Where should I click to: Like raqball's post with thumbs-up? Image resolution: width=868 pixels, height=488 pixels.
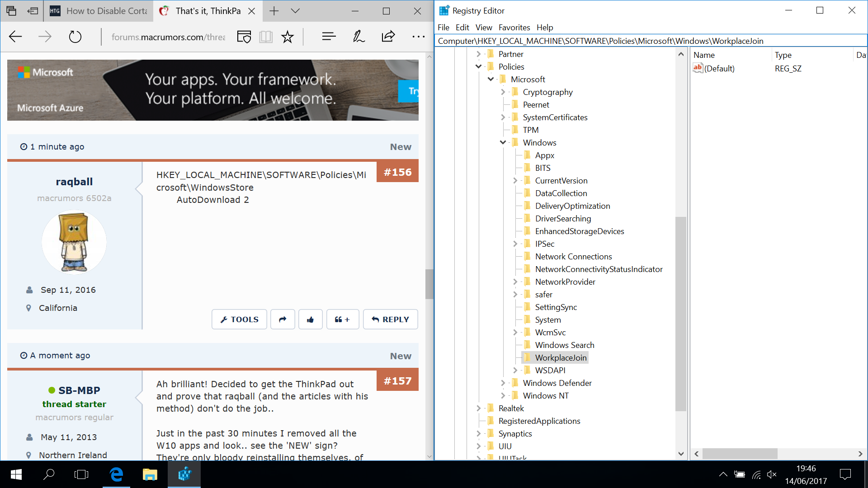[x=310, y=319]
